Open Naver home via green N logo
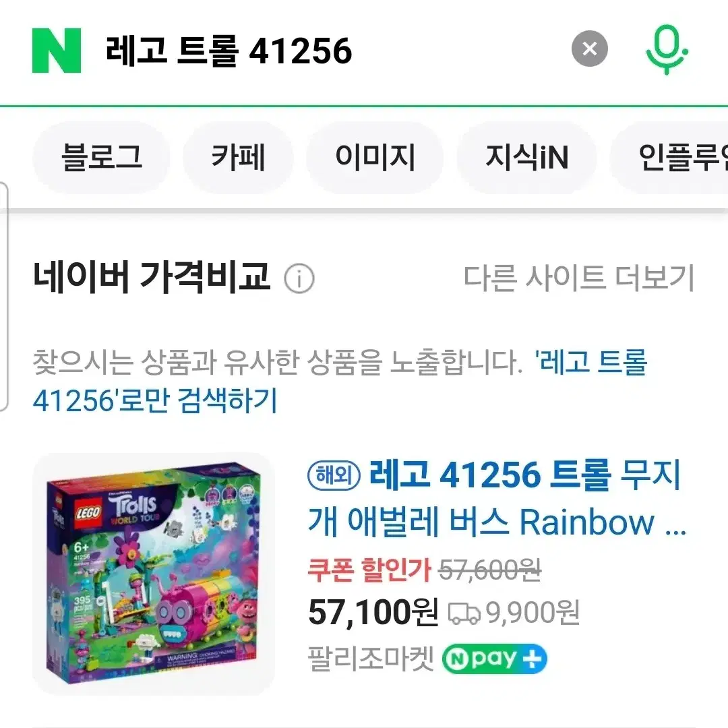This screenshot has width=728, height=728. [57, 50]
